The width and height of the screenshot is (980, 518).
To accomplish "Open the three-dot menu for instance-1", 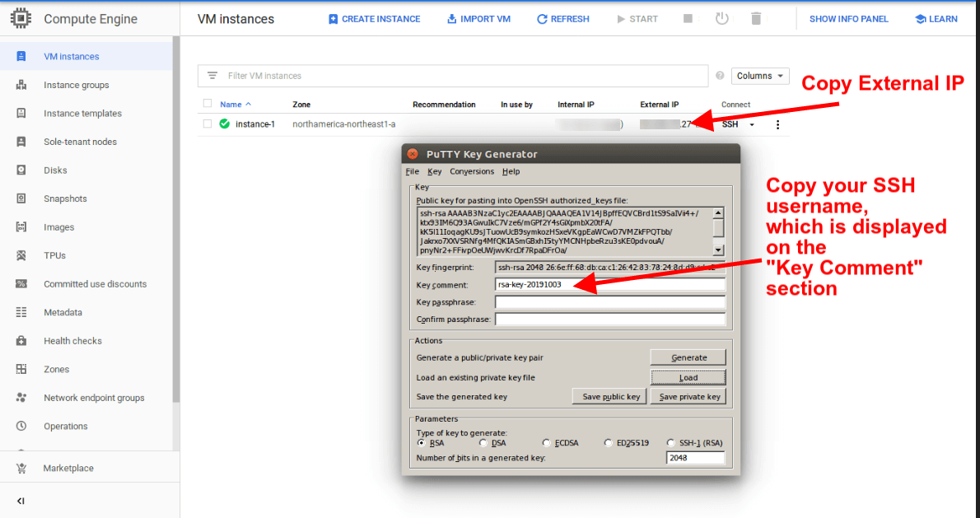I will pyautogui.click(x=777, y=125).
